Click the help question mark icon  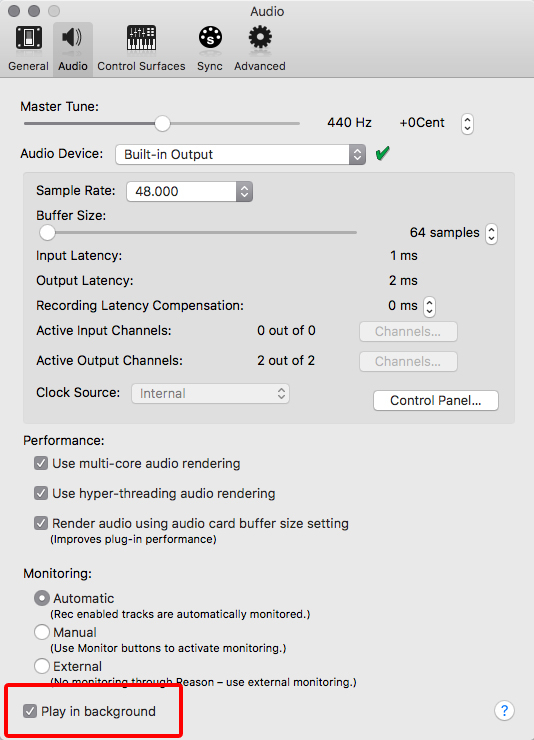(504, 710)
